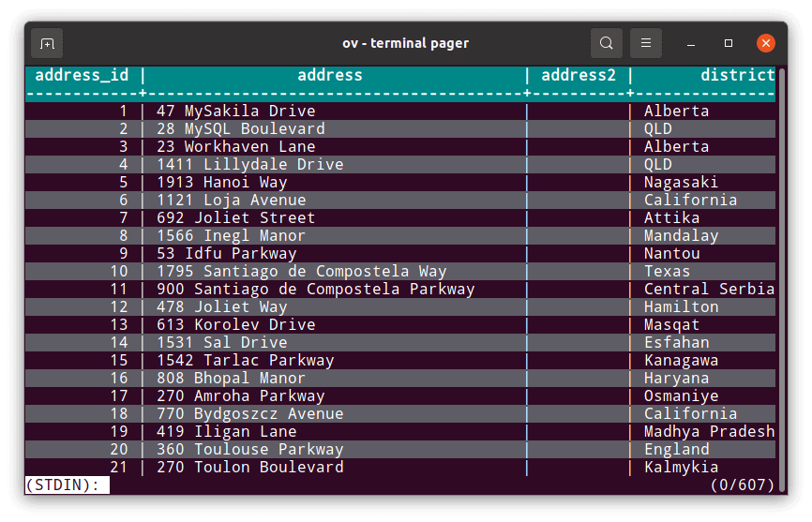Click the '23 Workhaven Lane' address

coord(236,147)
